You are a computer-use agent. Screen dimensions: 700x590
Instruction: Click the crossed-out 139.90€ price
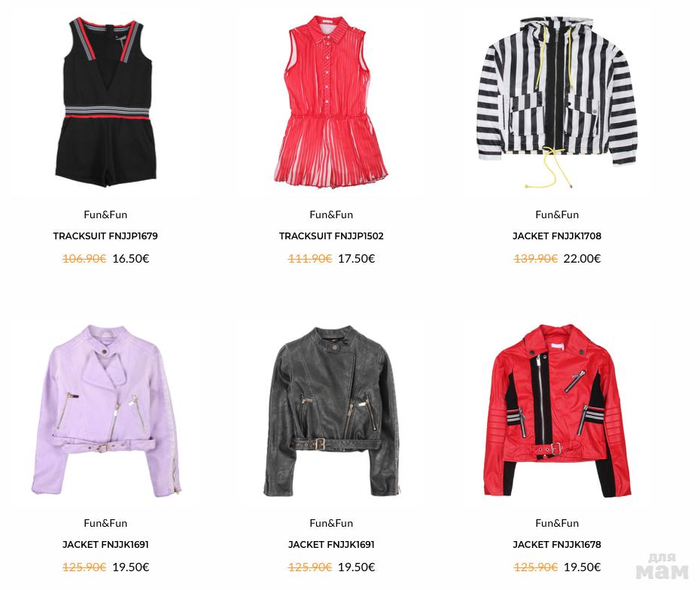click(x=536, y=258)
